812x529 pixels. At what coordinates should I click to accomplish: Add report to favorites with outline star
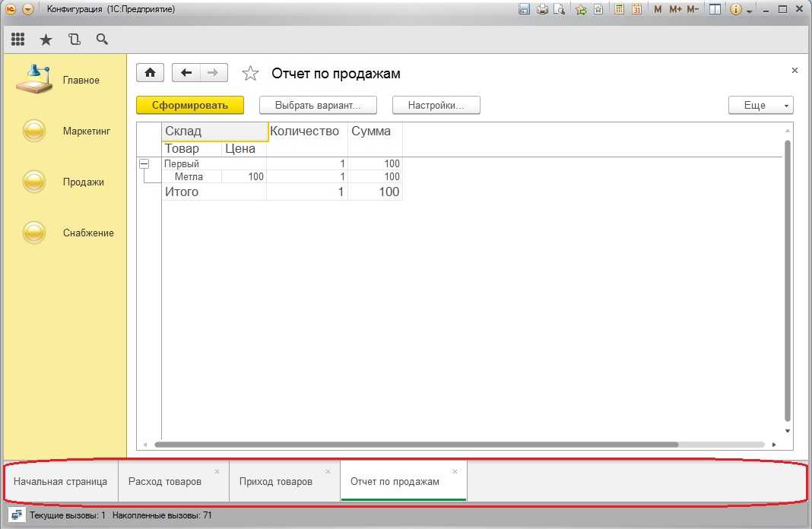pyautogui.click(x=250, y=74)
